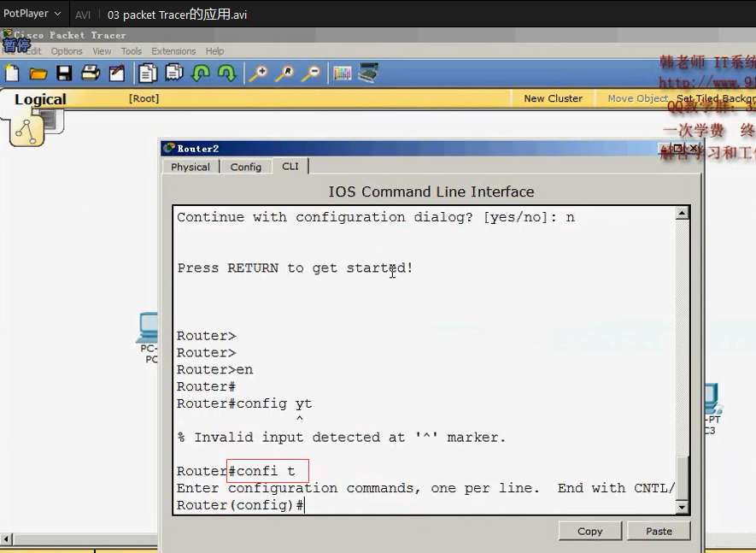Open the Extensions menu

point(173,51)
